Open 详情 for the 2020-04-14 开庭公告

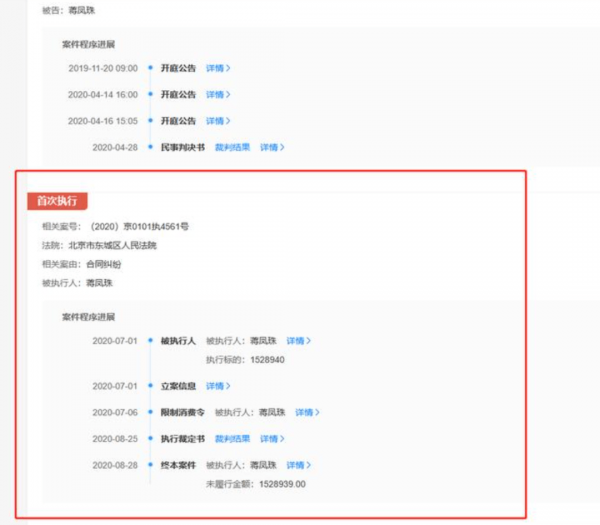pyautogui.click(x=215, y=94)
